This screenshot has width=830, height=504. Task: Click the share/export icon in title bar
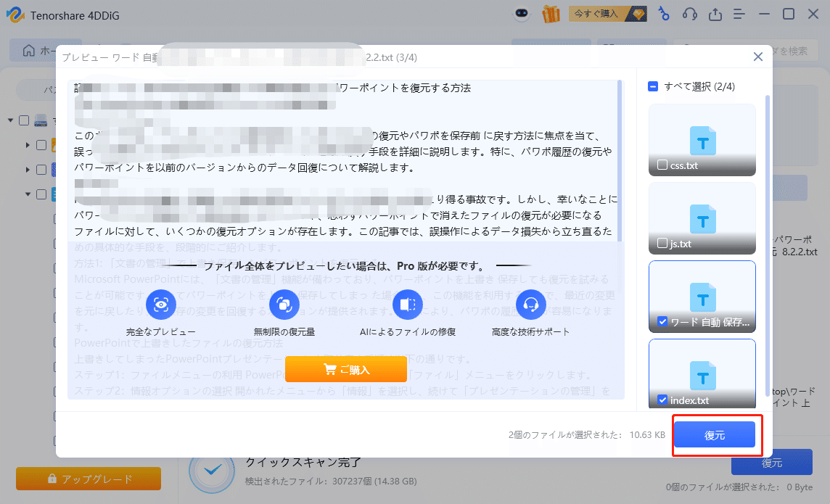pos(715,14)
